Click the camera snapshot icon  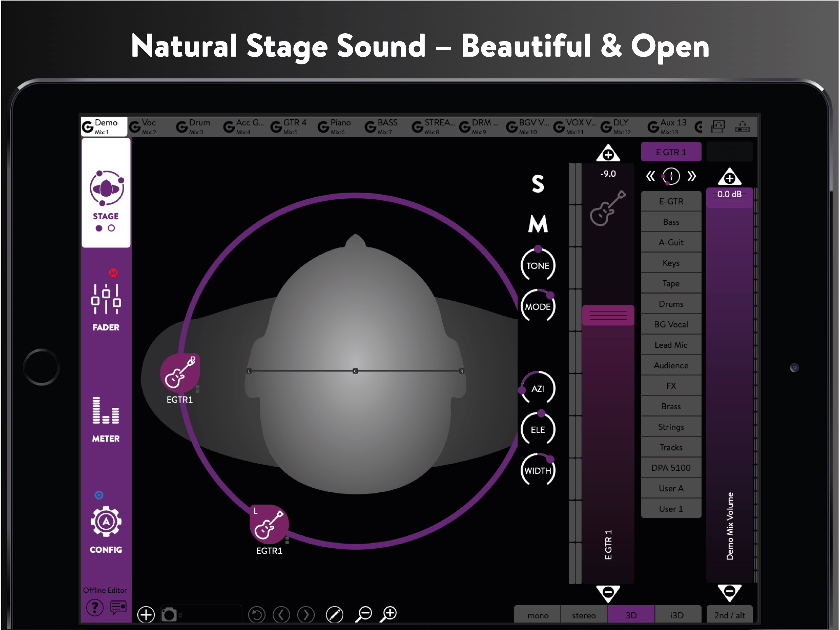tap(169, 614)
